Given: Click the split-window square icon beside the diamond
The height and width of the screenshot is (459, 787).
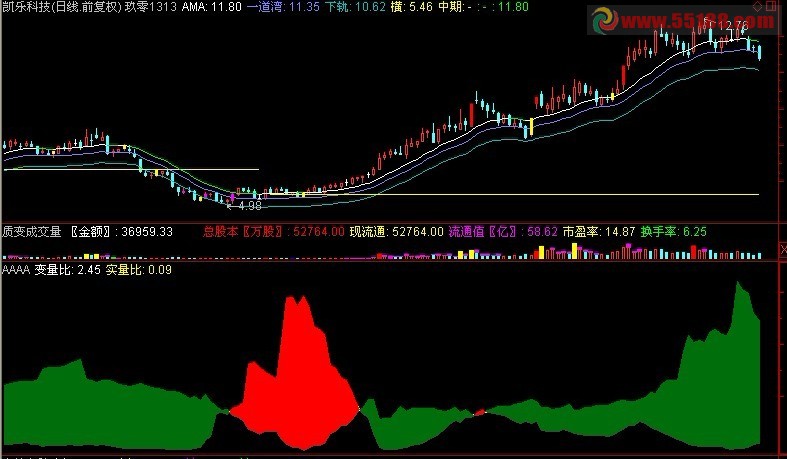Looking at the screenshot, I should tap(770, 6).
